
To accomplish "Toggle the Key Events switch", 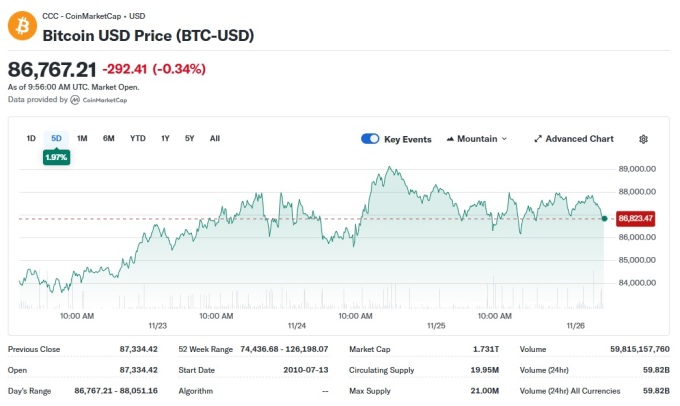I will tap(370, 139).
